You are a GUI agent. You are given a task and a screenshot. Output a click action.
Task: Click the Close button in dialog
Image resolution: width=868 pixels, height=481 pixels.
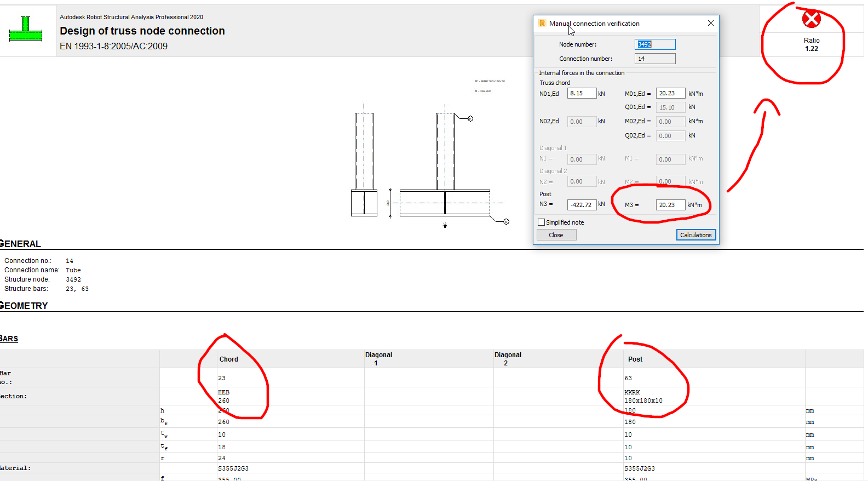pyautogui.click(x=556, y=235)
